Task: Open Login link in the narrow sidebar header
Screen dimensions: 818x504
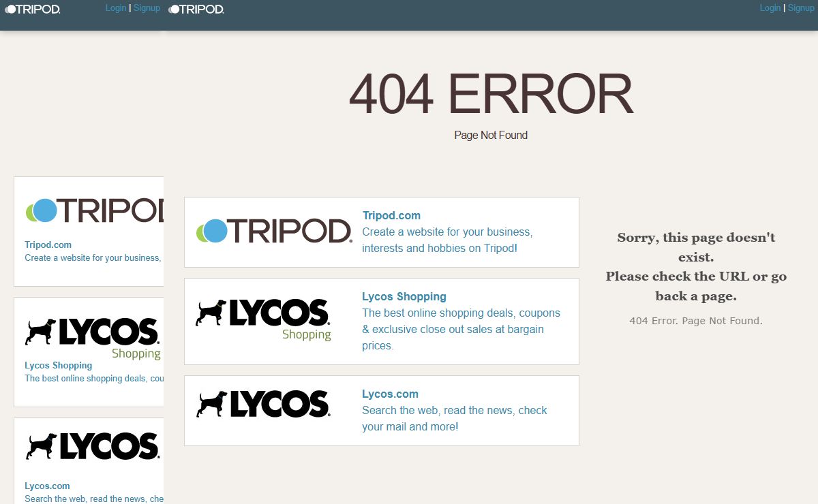Action: pos(116,8)
